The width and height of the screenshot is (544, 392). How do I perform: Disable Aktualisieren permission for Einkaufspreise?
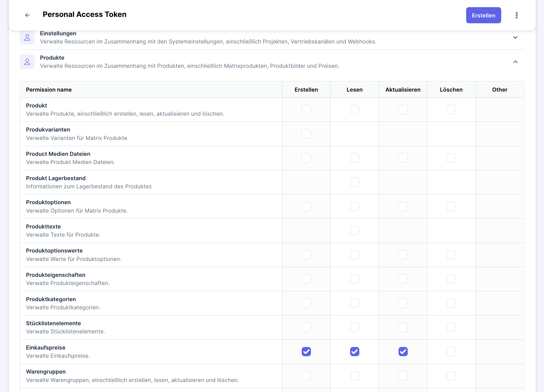(403, 352)
